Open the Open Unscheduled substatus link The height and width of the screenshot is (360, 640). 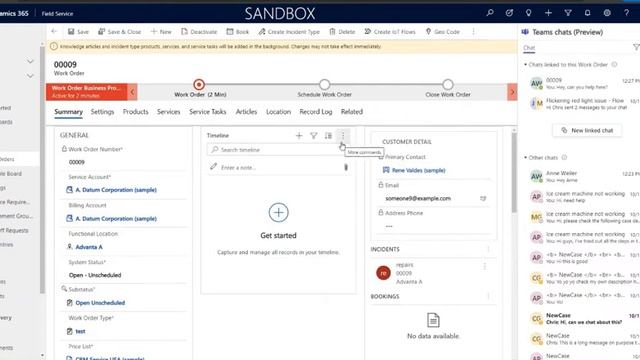click(x=100, y=303)
